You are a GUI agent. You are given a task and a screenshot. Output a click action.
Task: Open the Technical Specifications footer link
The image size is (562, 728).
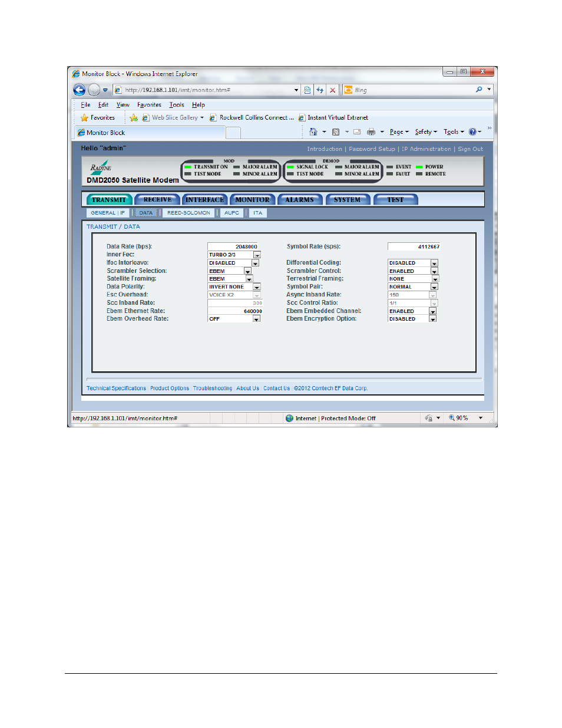pyautogui.click(x=116, y=388)
